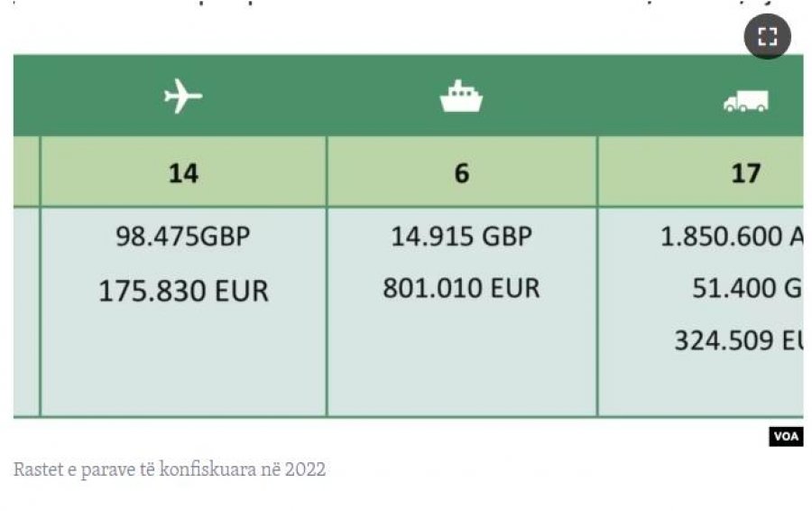Click the 98.475GBP amount

(x=183, y=237)
